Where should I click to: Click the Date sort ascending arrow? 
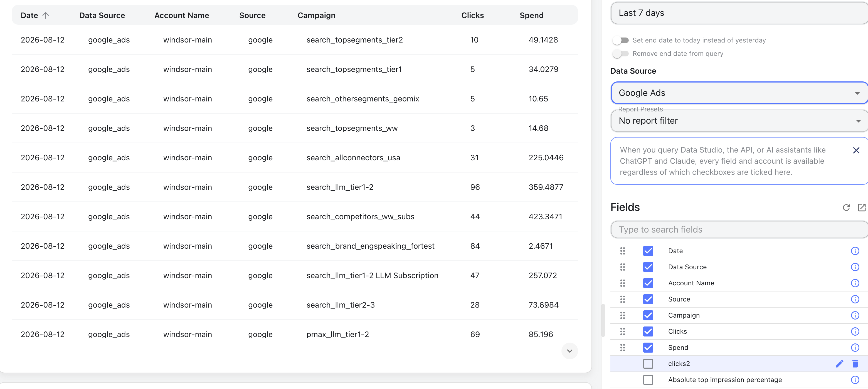coord(46,16)
